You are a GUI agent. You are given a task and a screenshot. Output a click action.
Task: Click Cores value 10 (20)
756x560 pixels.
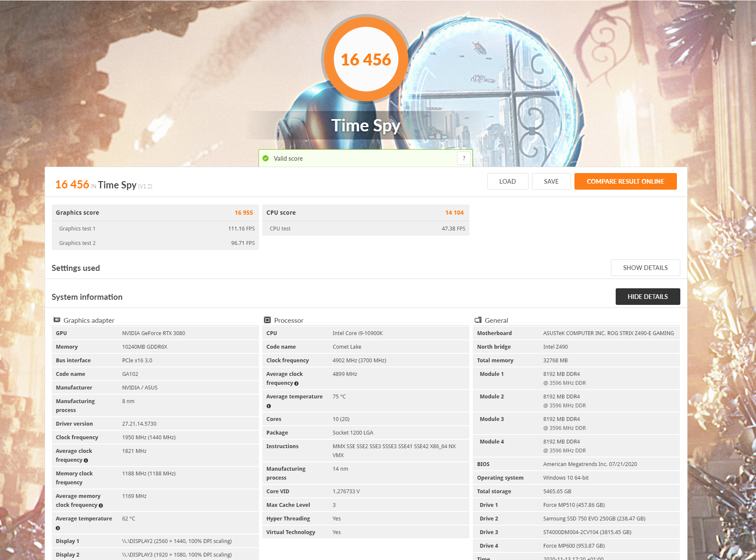pyautogui.click(x=341, y=419)
